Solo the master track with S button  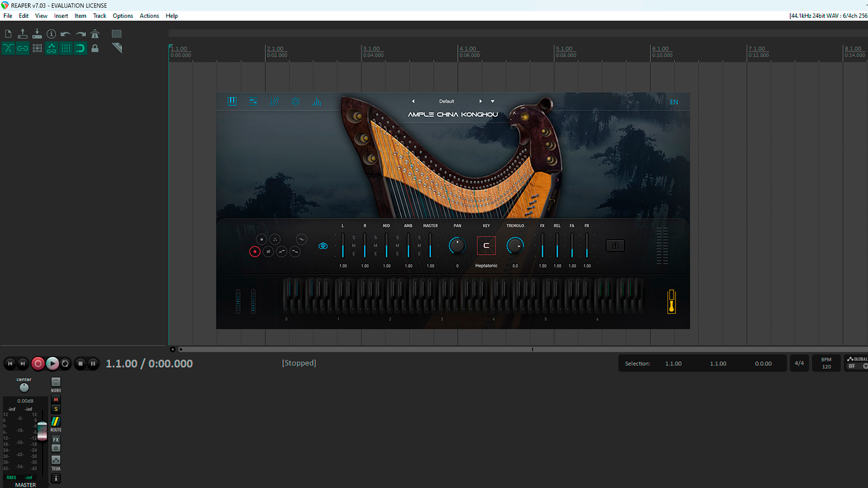(x=56, y=409)
